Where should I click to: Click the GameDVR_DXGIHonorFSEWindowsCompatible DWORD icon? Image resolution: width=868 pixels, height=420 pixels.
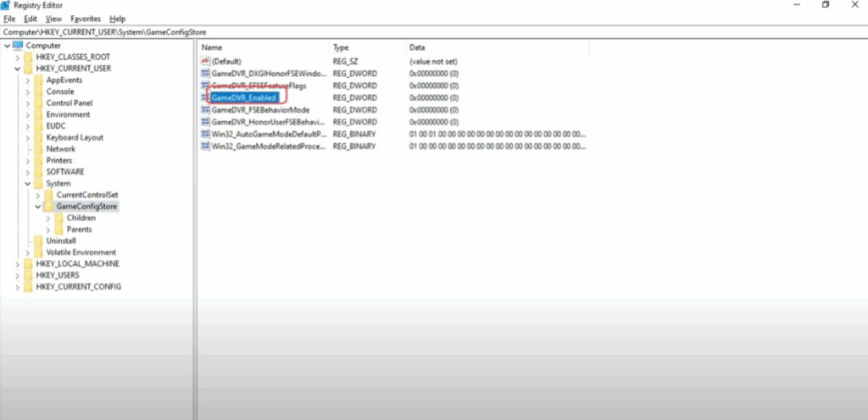point(205,74)
